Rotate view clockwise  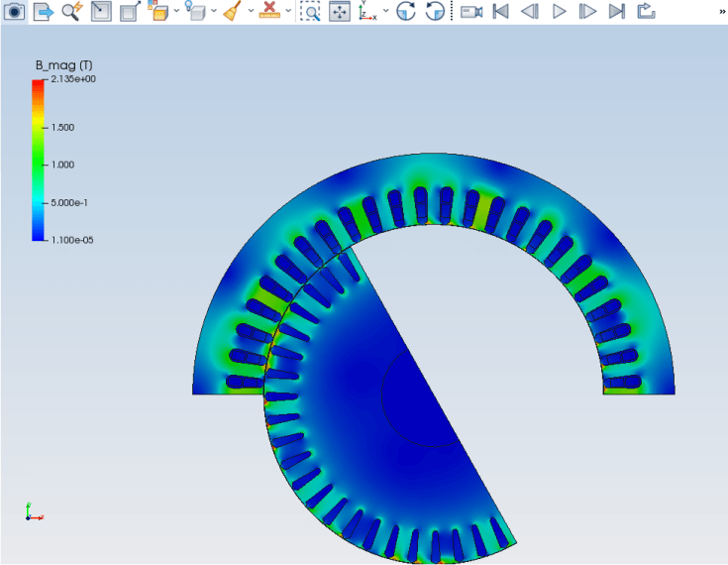405,11
